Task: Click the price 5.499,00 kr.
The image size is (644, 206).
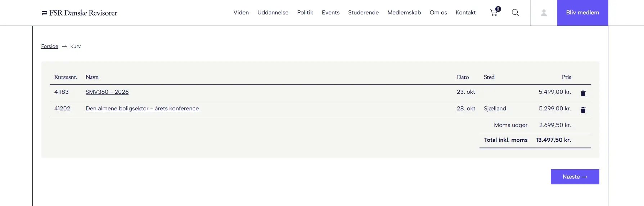Action: pos(555,92)
